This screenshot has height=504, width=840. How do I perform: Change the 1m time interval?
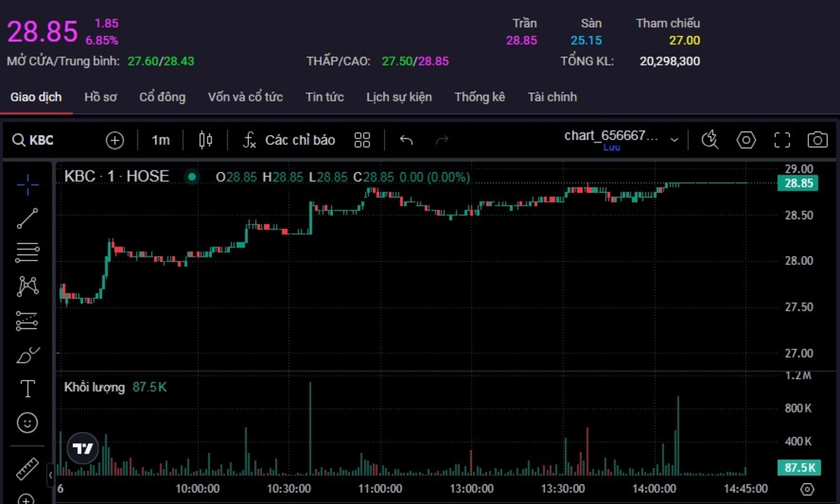(160, 140)
